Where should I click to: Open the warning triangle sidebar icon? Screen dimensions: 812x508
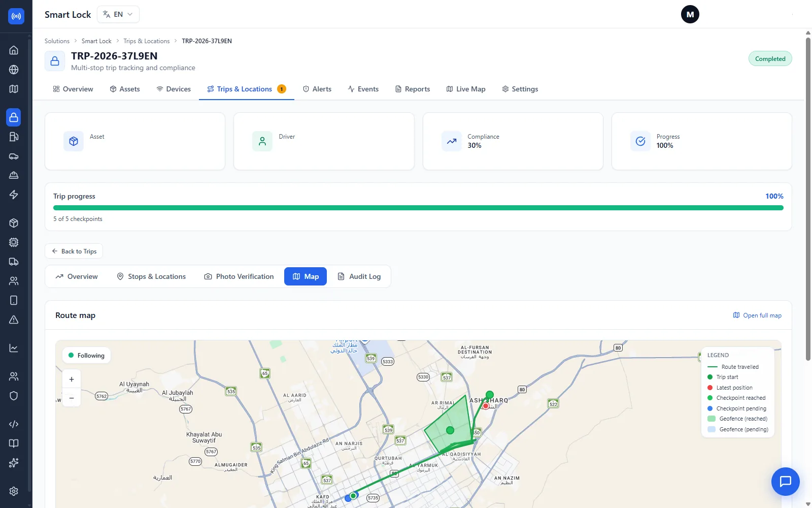coord(14,320)
